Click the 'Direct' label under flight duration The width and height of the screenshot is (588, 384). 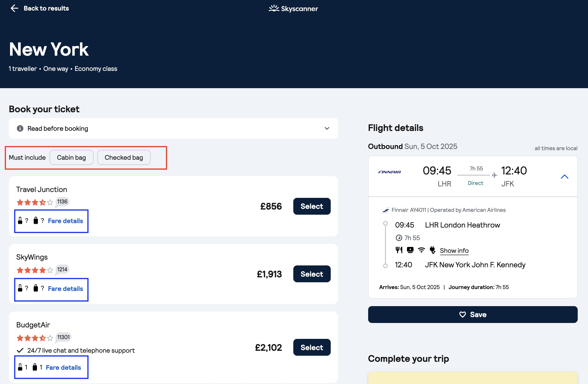click(475, 183)
